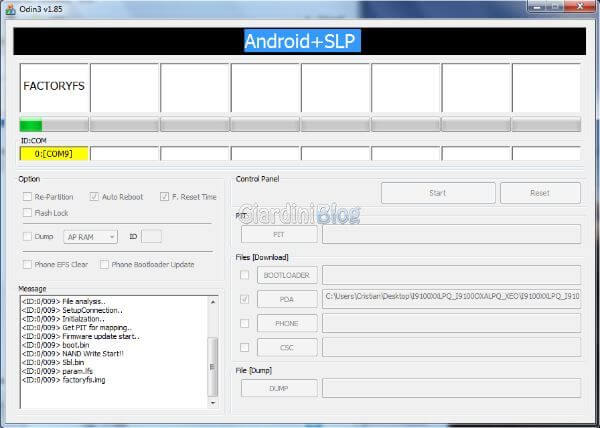Click the Message log scrollbar thumb
The image size is (600, 428).
click(x=212, y=366)
